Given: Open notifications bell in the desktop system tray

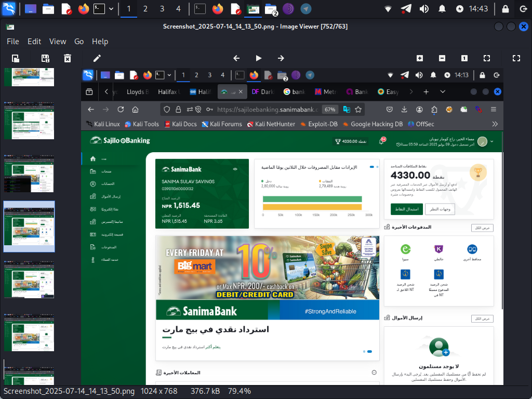Looking at the screenshot, I should click(442, 9).
